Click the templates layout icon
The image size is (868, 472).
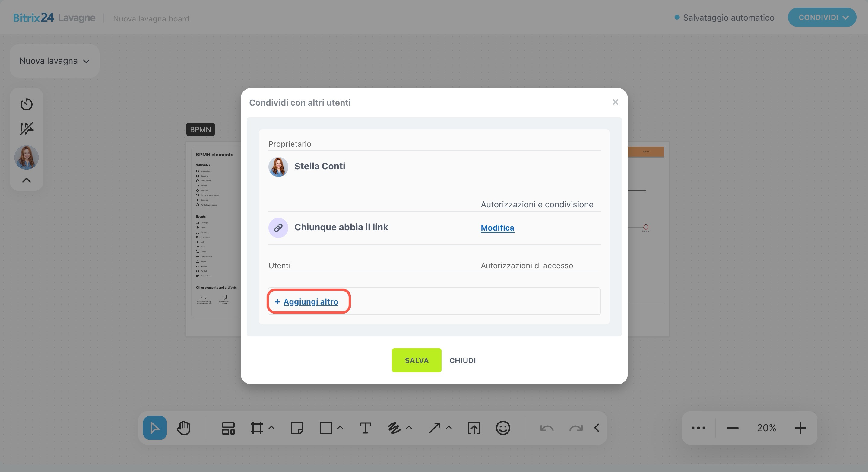click(228, 428)
